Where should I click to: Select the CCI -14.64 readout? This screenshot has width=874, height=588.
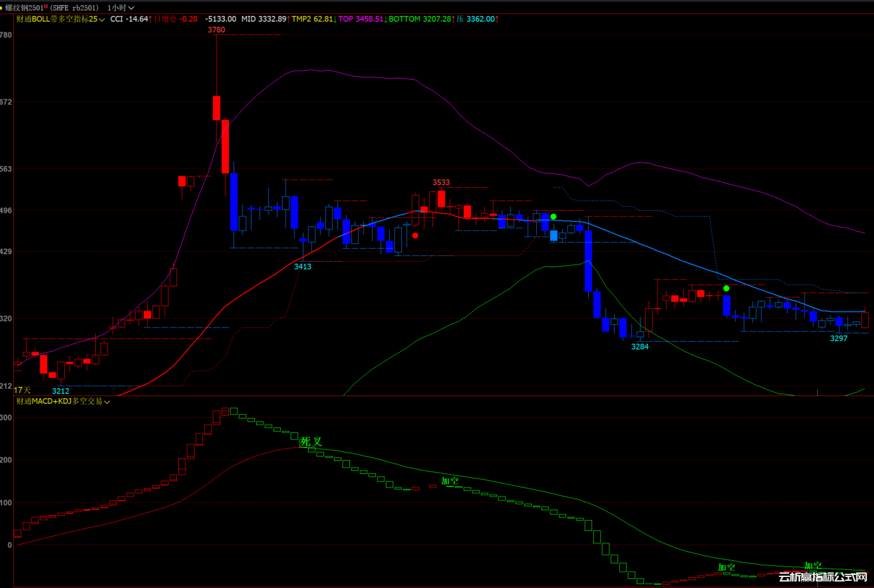tap(131, 19)
